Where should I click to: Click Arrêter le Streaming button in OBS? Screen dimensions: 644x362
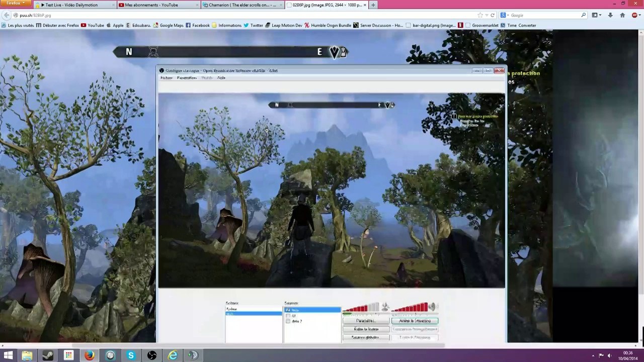point(415,321)
